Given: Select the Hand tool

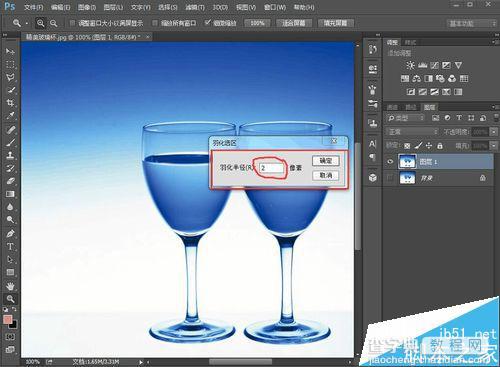Looking at the screenshot, I should click(x=10, y=286).
